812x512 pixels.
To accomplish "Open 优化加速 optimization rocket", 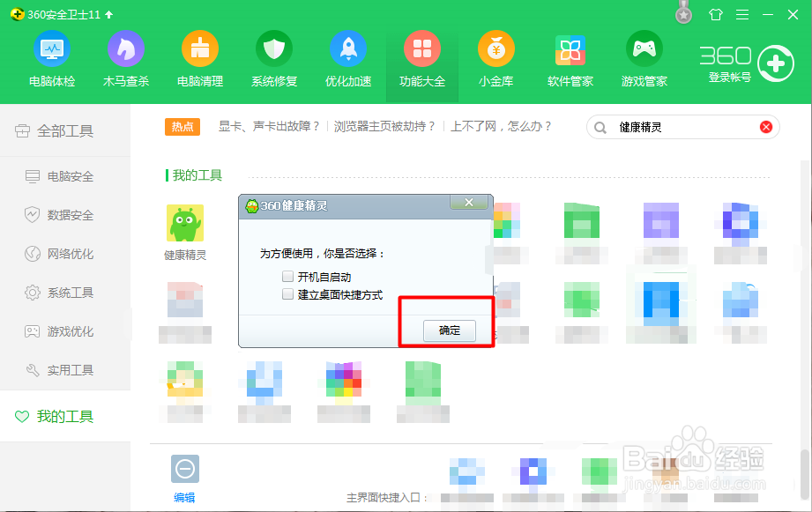I will tap(348, 59).
